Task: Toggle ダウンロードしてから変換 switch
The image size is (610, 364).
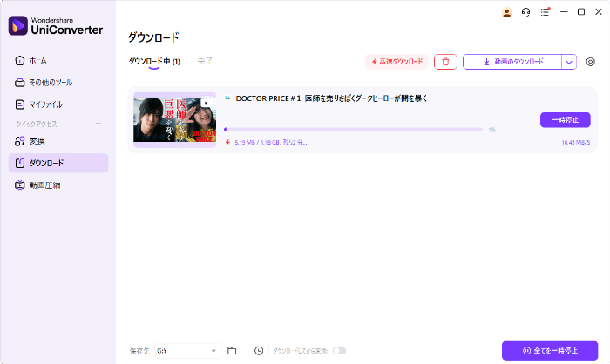Action: coord(339,351)
